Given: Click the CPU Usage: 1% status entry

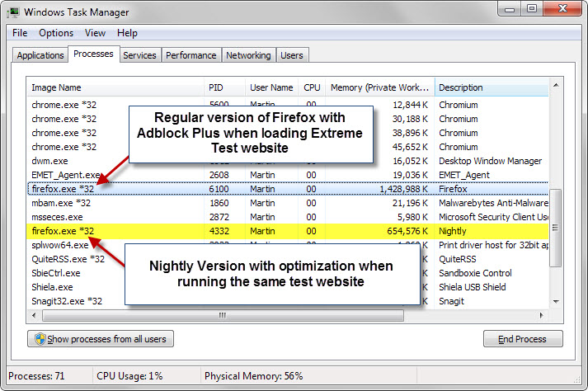Looking at the screenshot, I should [129, 376].
